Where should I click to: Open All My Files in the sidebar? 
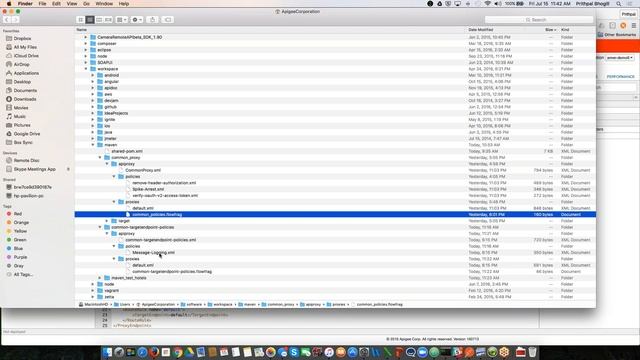[25, 47]
